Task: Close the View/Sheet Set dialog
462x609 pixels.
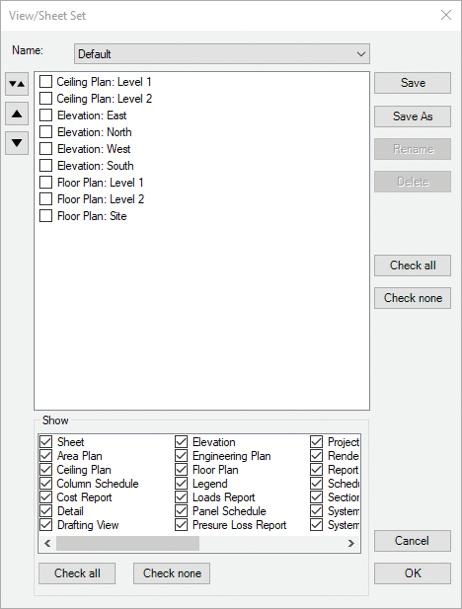Action: (x=446, y=15)
